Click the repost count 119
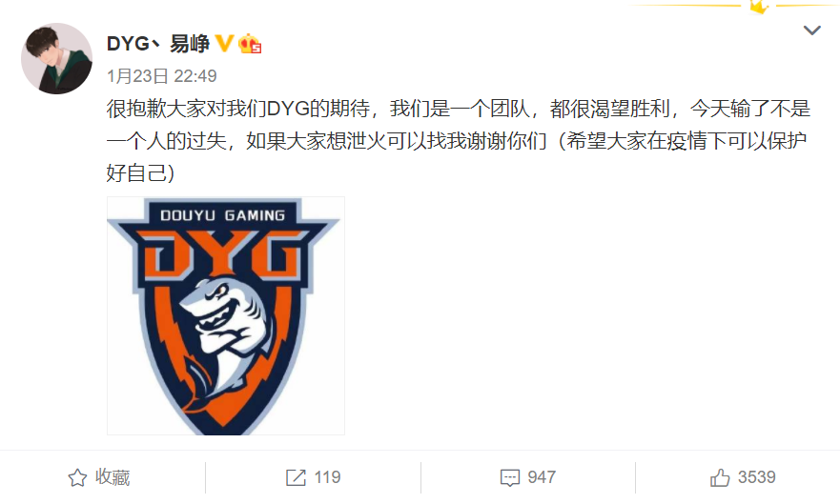The width and height of the screenshot is (840, 504). (327, 477)
